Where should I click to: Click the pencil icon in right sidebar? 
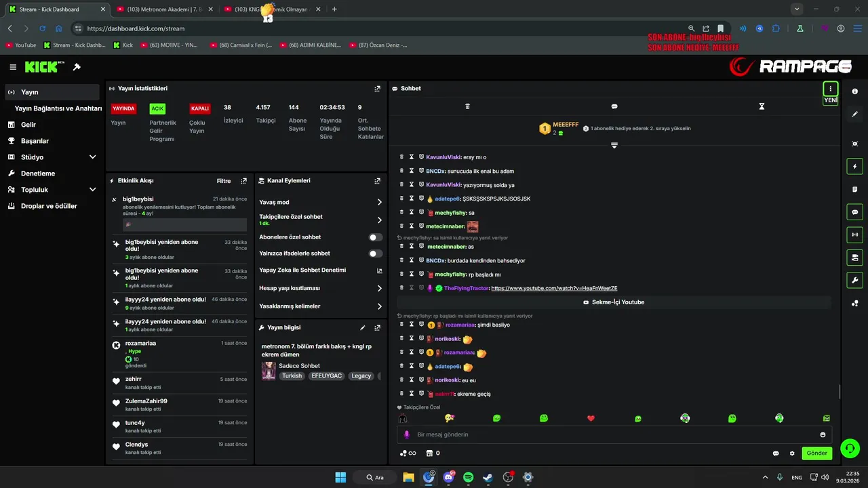[x=854, y=114]
